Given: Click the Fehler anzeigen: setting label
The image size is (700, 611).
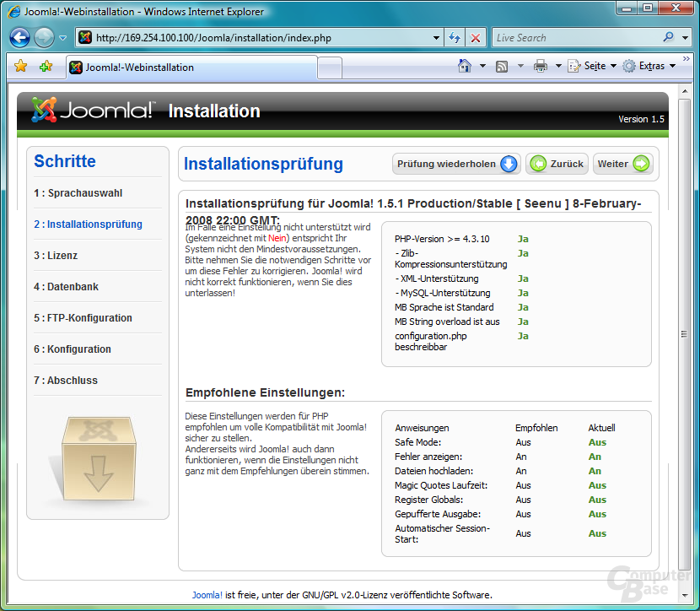Looking at the screenshot, I should [x=428, y=457].
